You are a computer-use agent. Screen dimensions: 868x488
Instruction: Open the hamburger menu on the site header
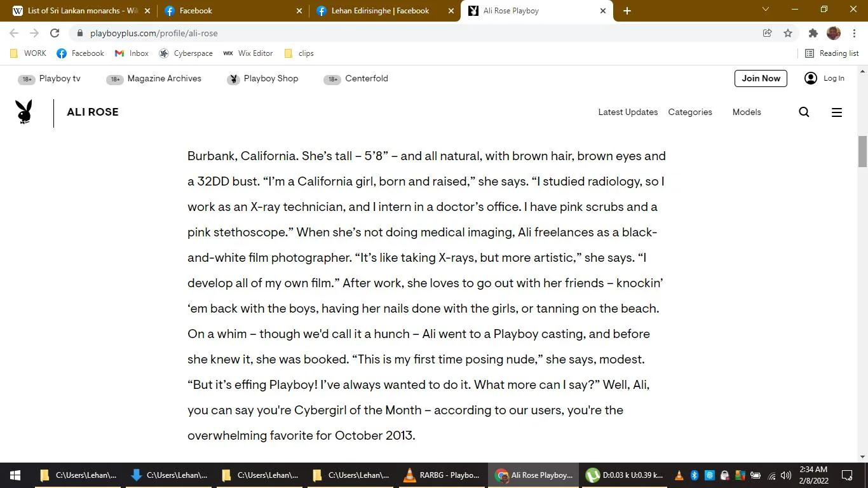click(x=837, y=112)
